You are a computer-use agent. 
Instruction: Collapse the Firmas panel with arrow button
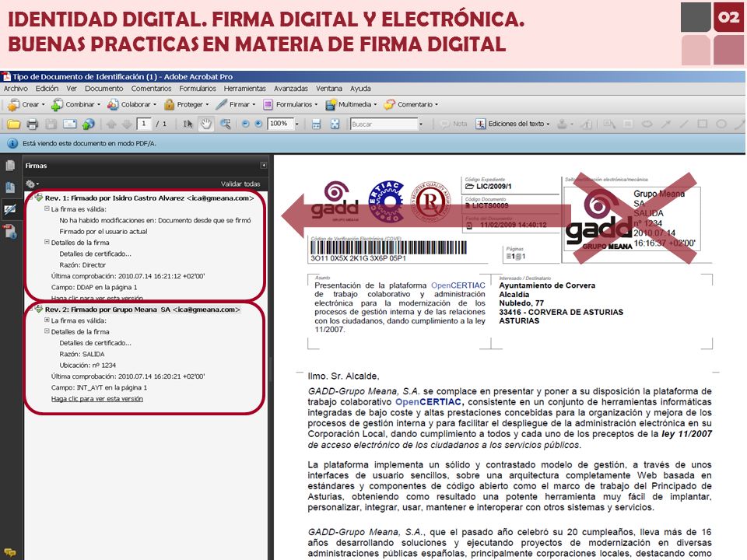pos(264,165)
